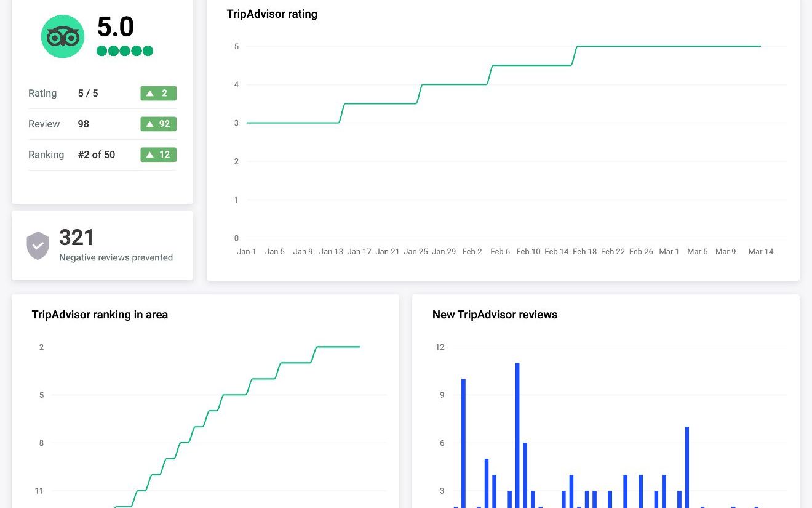Click the Ranking increase arrow badge
The height and width of the screenshot is (508, 812).
point(158,155)
